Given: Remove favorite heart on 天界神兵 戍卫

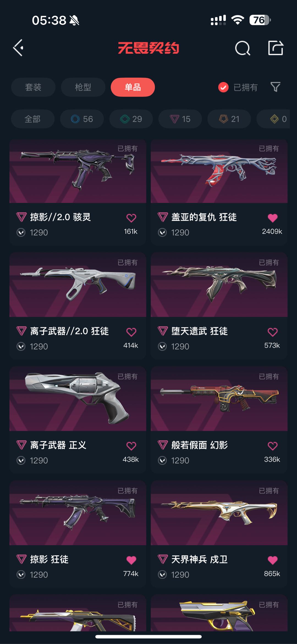Looking at the screenshot, I should [273, 560].
